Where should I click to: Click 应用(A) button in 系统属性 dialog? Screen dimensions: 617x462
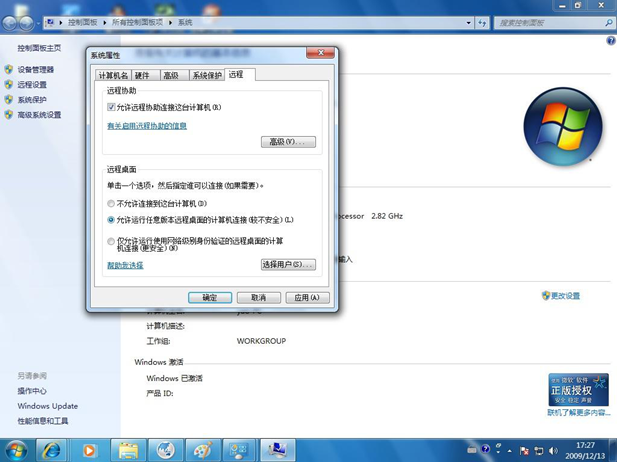[307, 298]
